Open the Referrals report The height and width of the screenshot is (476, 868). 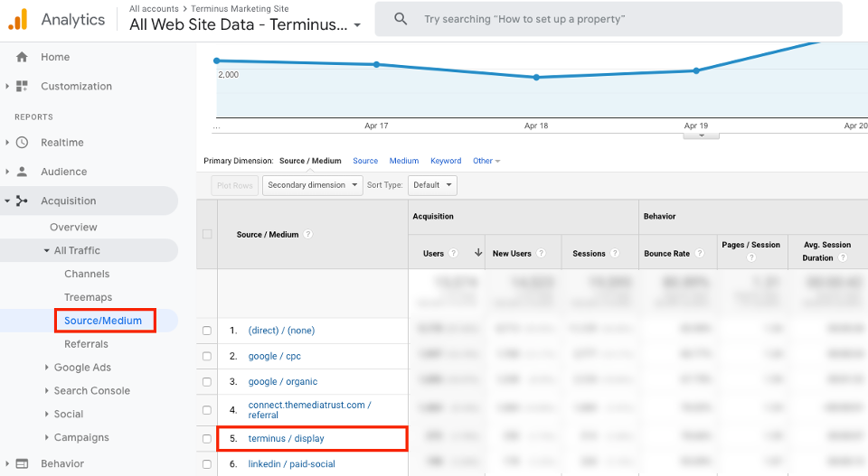pyautogui.click(x=87, y=344)
